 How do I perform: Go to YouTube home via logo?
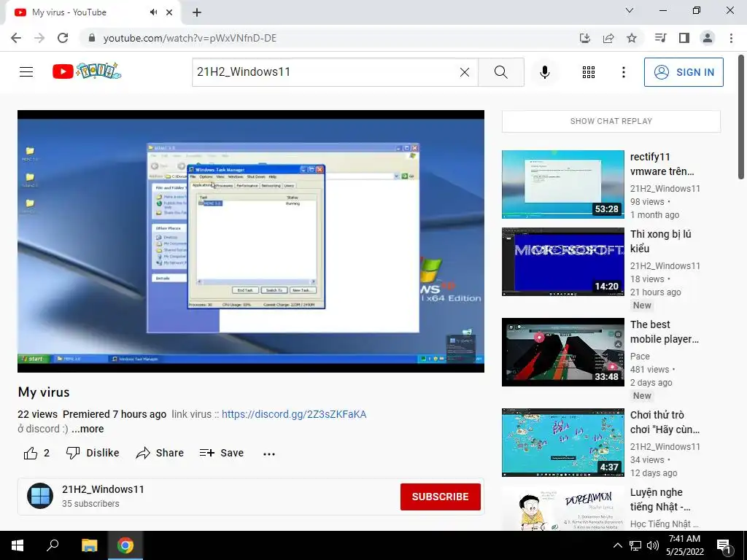(x=87, y=71)
